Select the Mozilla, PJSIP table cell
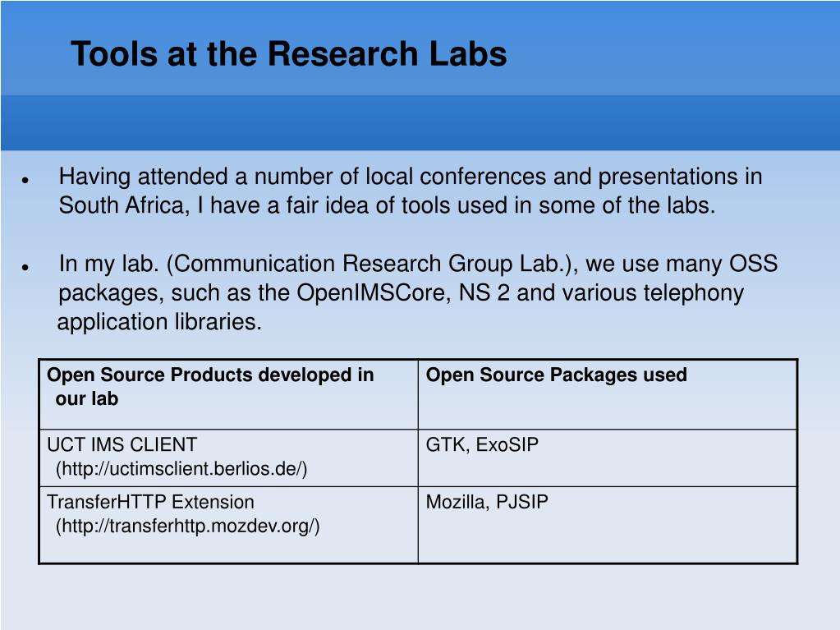Screen dimensions: 840x630 click(x=608, y=525)
